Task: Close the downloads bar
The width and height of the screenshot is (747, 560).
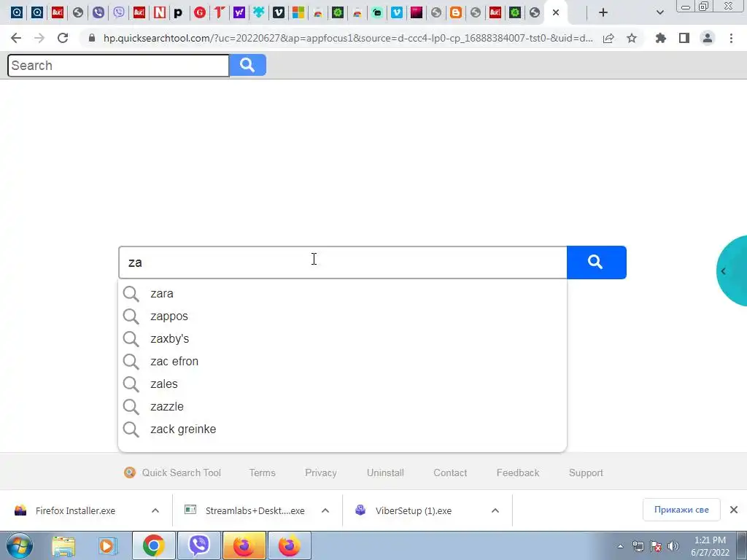Action: pyautogui.click(x=734, y=510)
